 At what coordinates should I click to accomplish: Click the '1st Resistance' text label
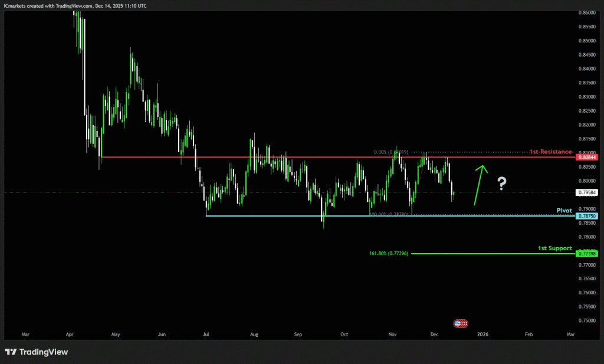tap(550, 152)
